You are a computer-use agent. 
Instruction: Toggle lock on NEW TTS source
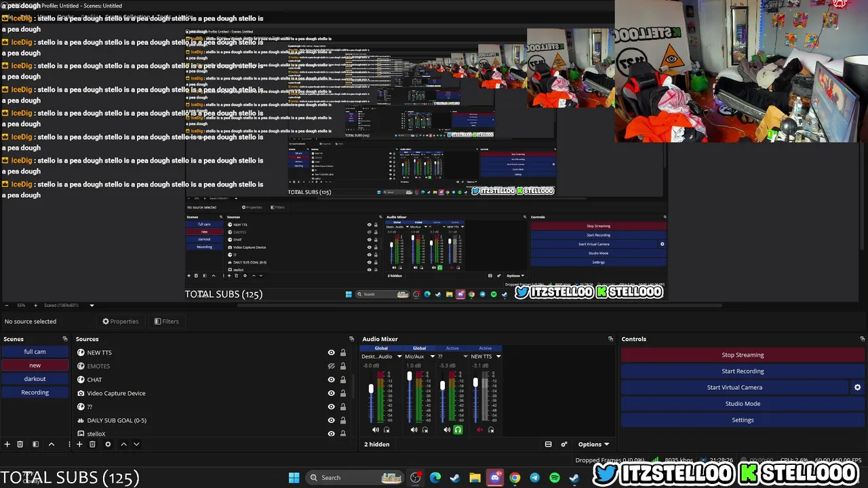pyautogui.click(x=342, y=352)
